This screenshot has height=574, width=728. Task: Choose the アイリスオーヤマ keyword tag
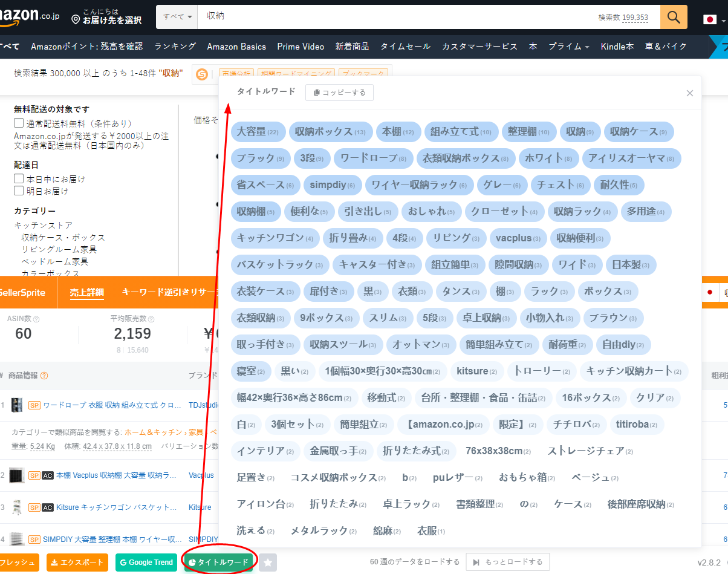pos(632,158)
